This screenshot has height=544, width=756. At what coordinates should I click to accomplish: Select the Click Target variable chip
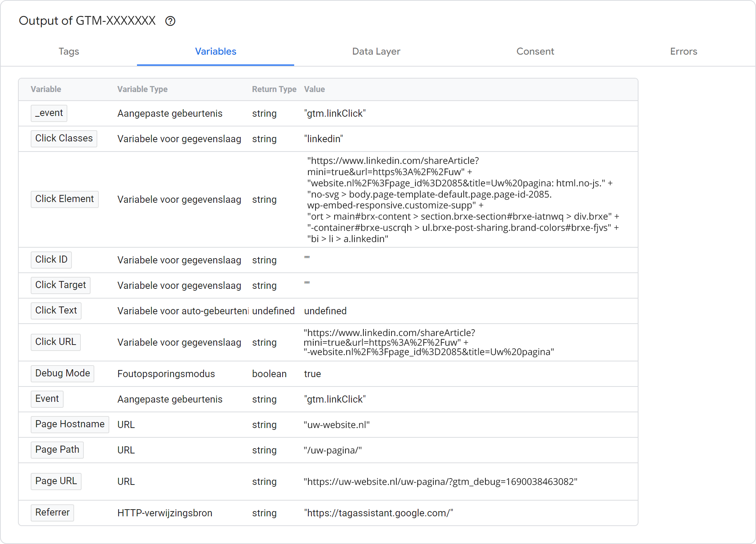(x=61, y=285)
